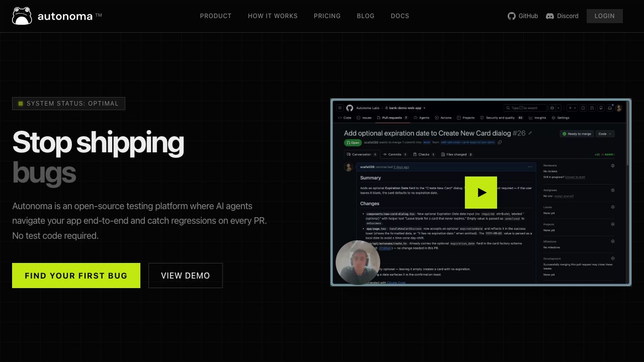This screenshot has width=644, height=362.
Task: Open the Discord community link
Action: 562,16
